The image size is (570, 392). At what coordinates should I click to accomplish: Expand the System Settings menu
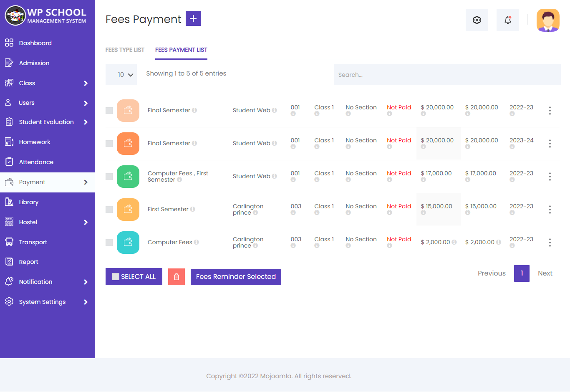[x=43, y=301]
